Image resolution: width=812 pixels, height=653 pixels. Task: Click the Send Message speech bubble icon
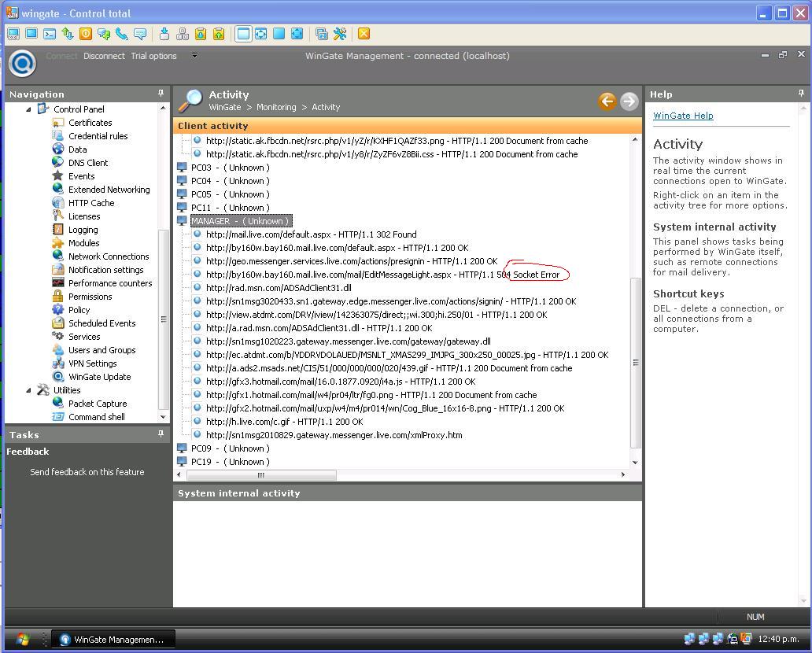click(140, 34)
